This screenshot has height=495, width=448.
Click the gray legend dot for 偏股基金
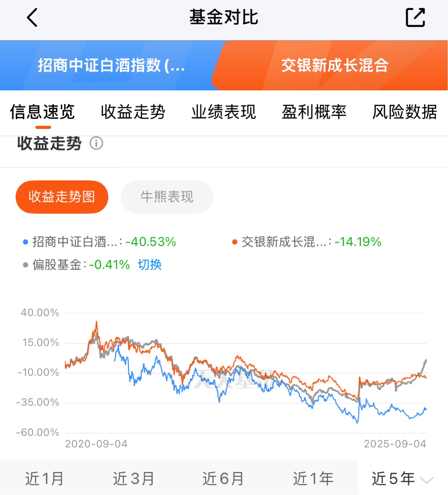point(26,265)
